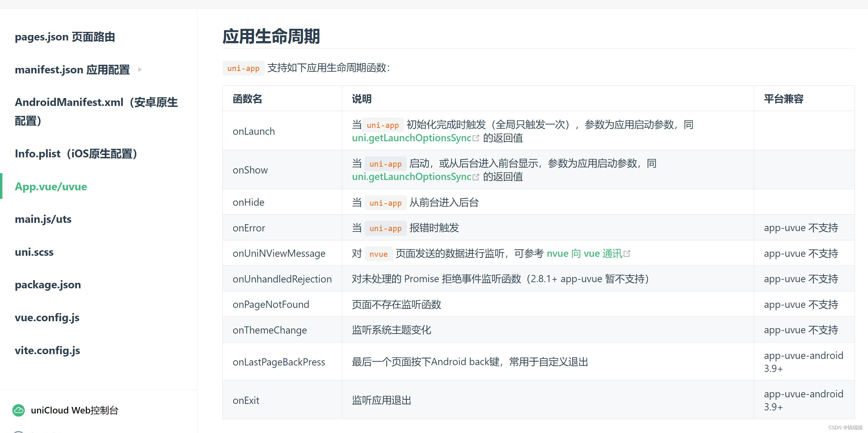
Task: Open Info.plist iOS原生配置 sidebar entry
Action: (x=76, y=154)
